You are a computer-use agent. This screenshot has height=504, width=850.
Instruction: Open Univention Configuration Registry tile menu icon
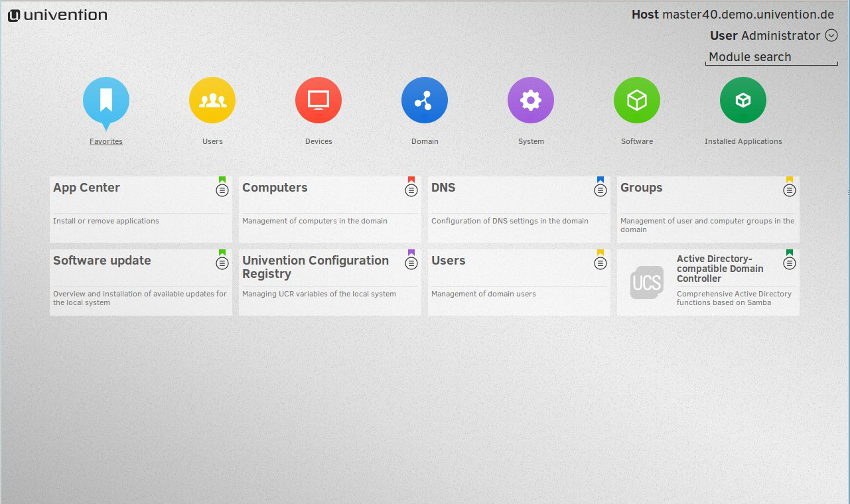pos(411,263)
